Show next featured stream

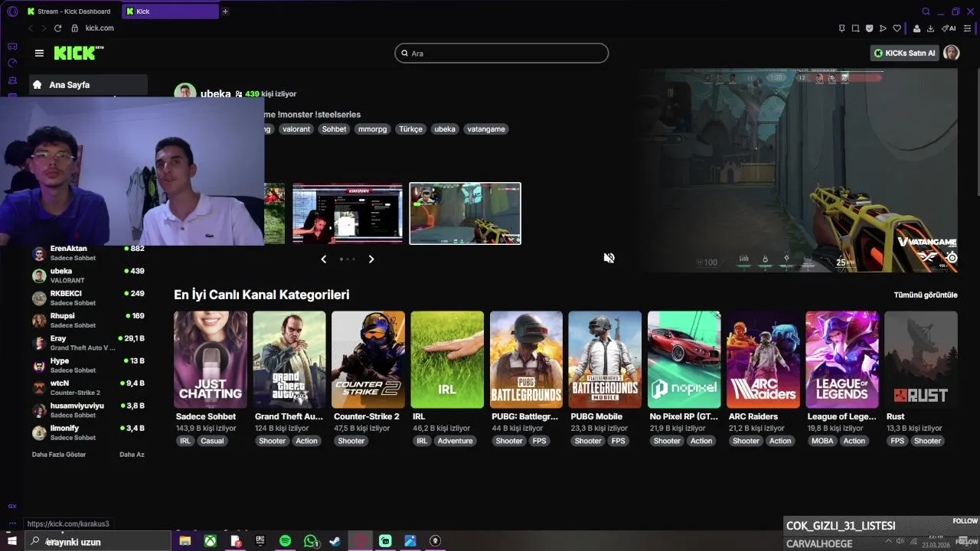(x=371, y=259)
